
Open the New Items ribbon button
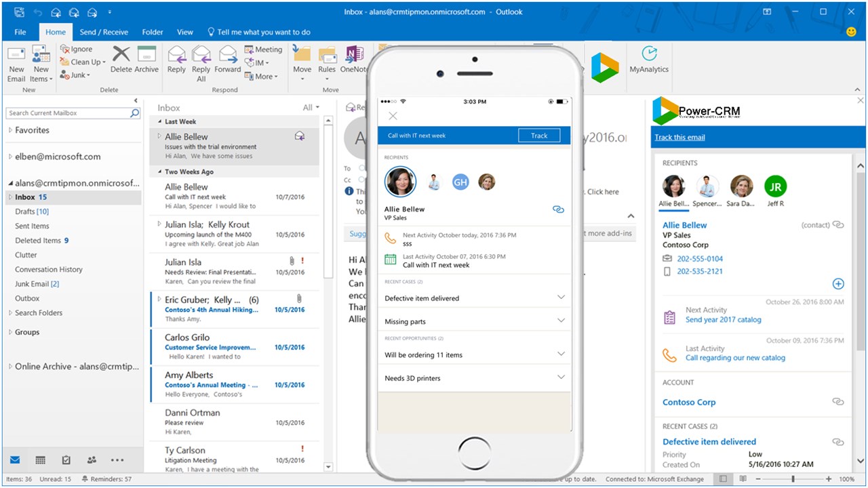tap(41, 64)
